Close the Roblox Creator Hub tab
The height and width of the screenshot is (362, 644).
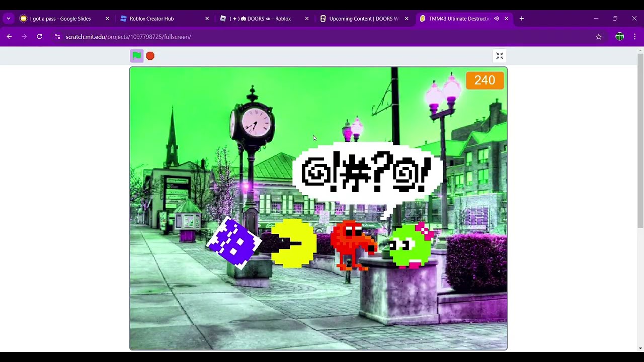point(207,19)
